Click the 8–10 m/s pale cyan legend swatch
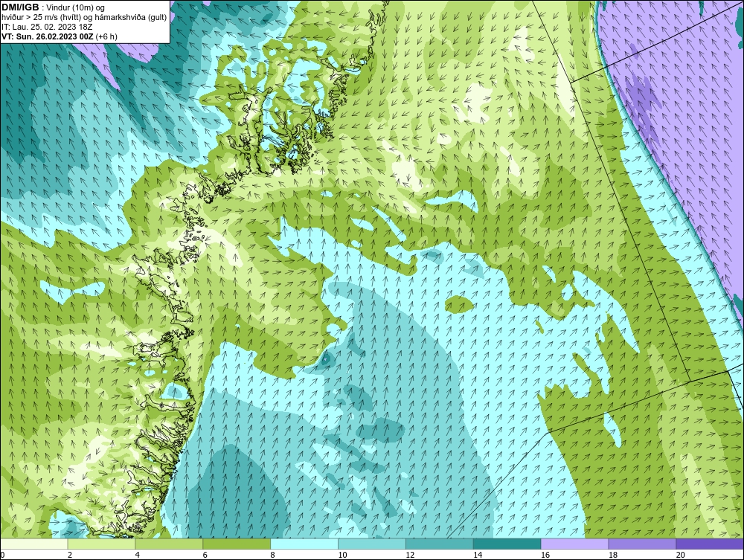744x560 pixels. coord(304,544)
